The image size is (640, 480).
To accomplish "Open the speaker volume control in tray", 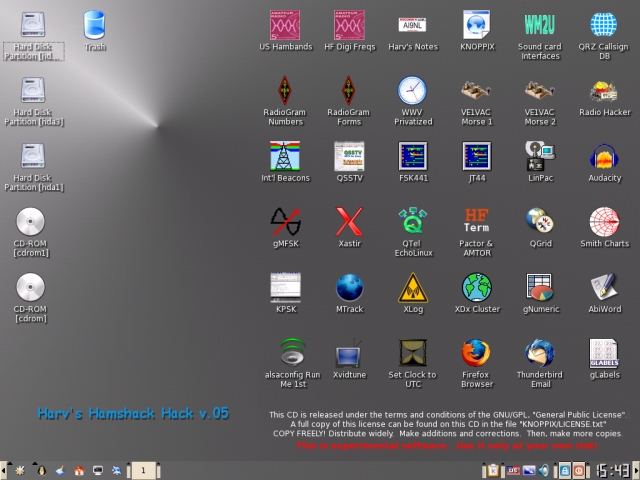I will (544, 471).
